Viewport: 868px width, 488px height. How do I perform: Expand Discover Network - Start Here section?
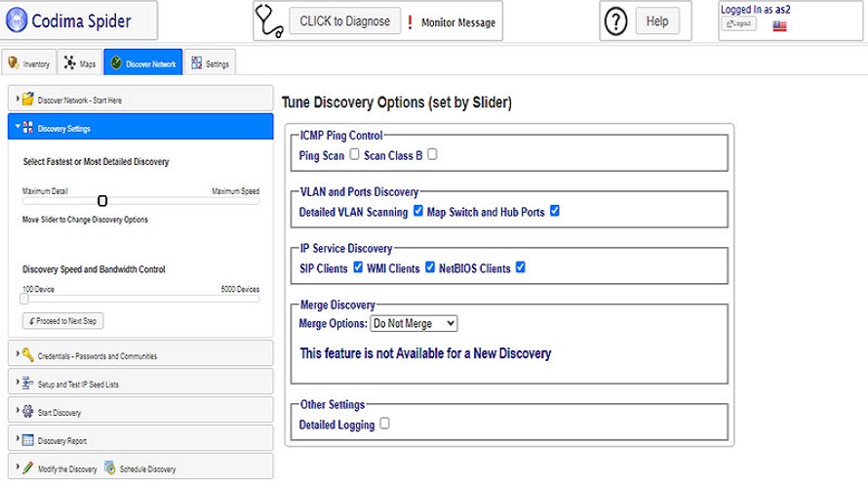(x=140, y=100)
